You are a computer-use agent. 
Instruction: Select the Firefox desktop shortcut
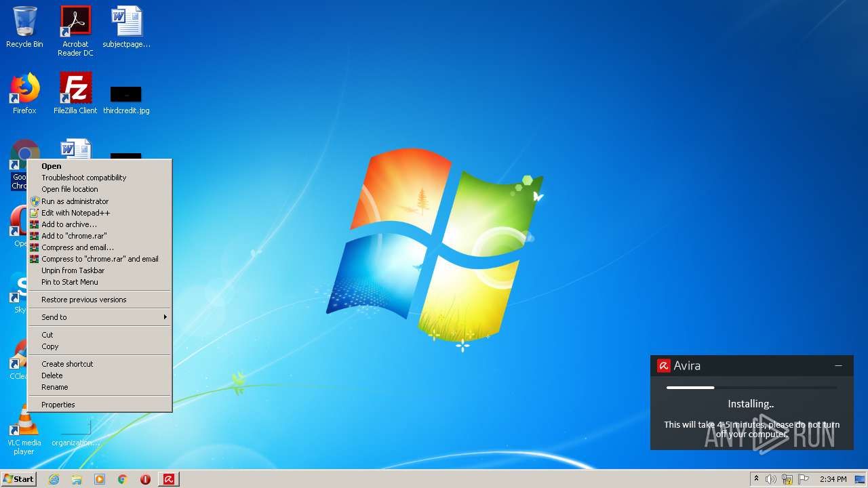24,94
